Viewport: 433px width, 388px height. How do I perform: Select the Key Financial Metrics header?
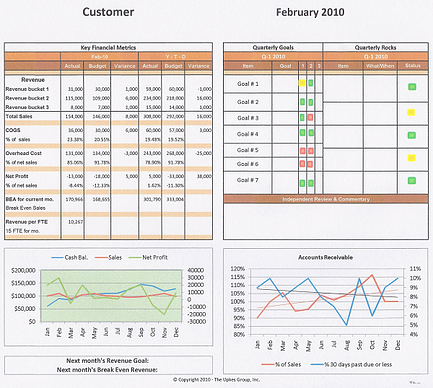[x=108, y=47]
